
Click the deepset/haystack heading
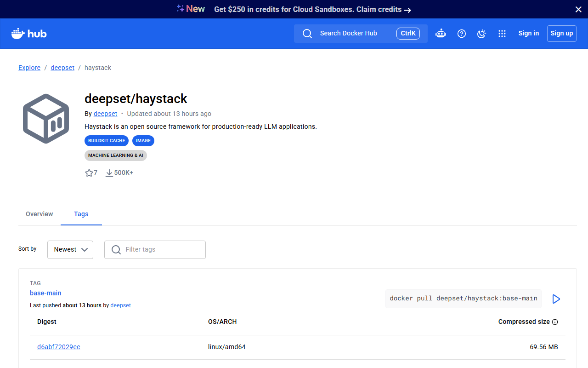(136, 99)
